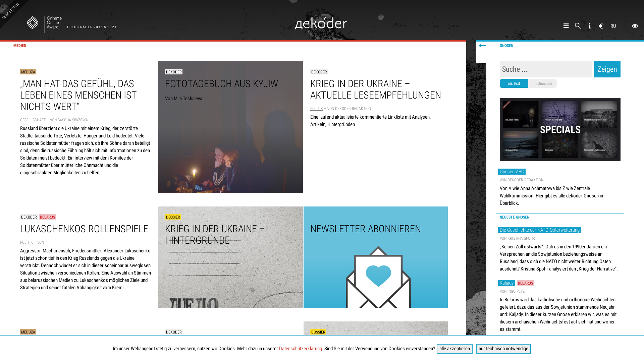Click the Dekoder tag on Leseempfehlungen card
The image size is (644, 362).
click(x=319, y=72)
